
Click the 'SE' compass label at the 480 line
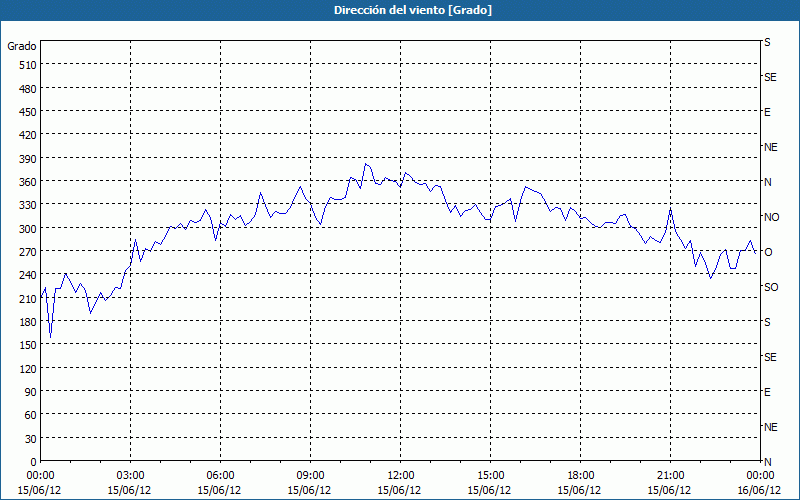point(770,77)
